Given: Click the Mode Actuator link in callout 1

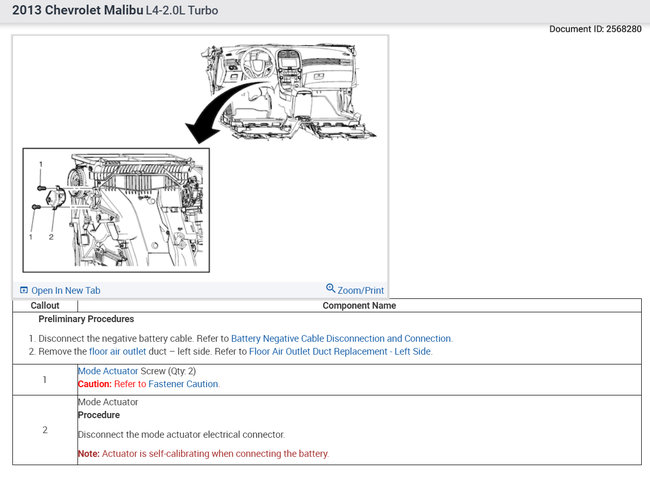Looking at the screenshot, I should (x=108, y=371).
